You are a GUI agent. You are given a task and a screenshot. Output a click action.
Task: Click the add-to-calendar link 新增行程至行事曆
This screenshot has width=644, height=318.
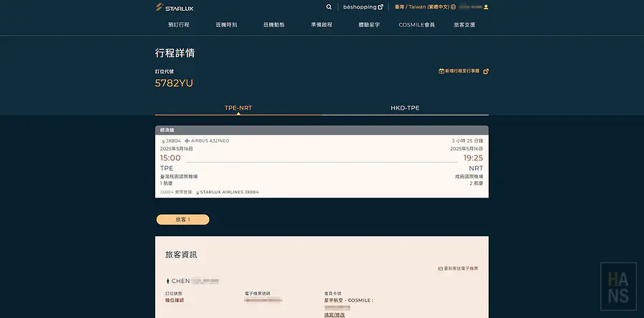pos(464,71)
